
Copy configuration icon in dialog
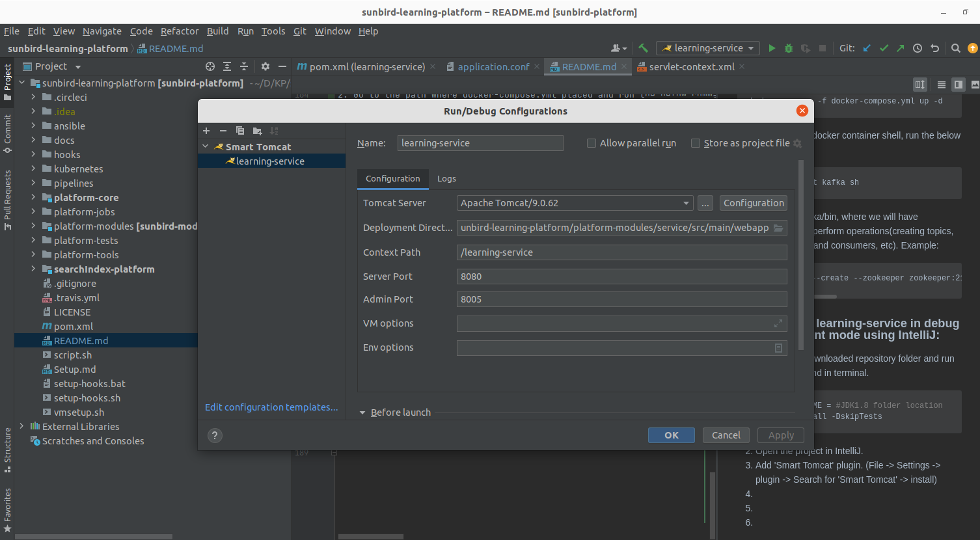[x=240, y=131]
